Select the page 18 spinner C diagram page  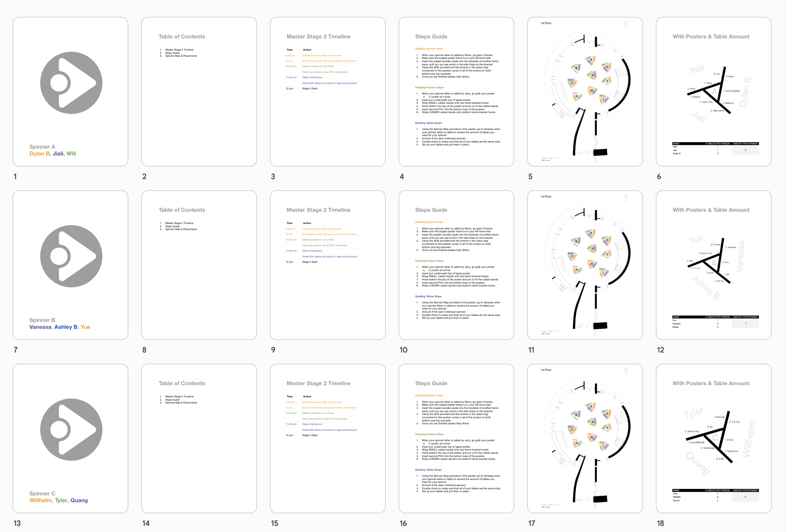point(713,438)
